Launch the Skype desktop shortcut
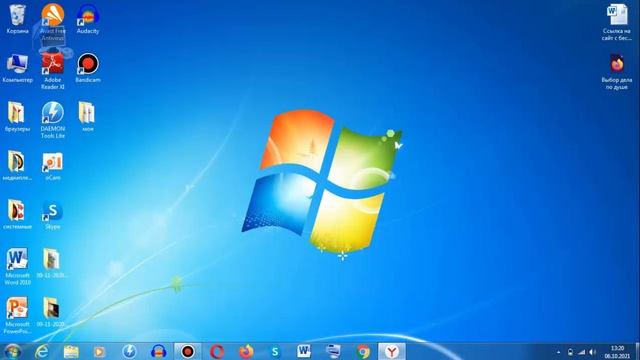This screenshot has width=640, height=360. click(53, 215)
